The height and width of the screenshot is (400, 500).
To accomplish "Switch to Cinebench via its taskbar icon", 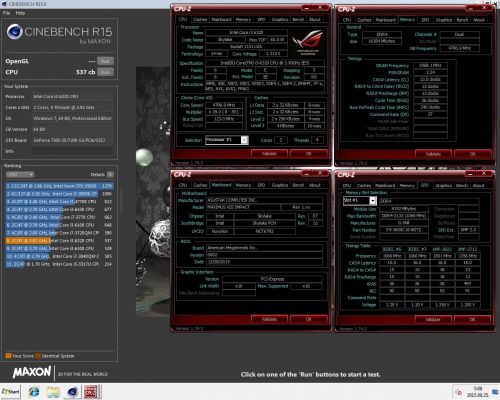I will pyautogui.click(x=72, y=392).
